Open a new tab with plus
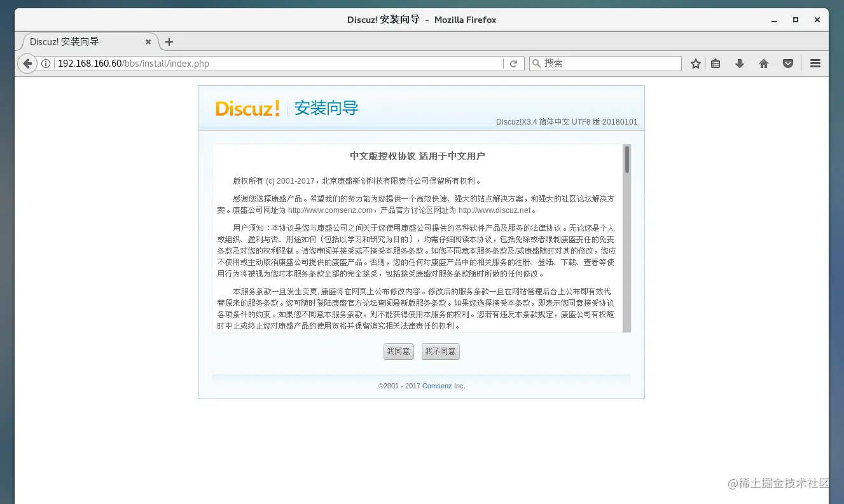This screenshot has height=504, width=844. pyautogui.click(x=169, y=42)
